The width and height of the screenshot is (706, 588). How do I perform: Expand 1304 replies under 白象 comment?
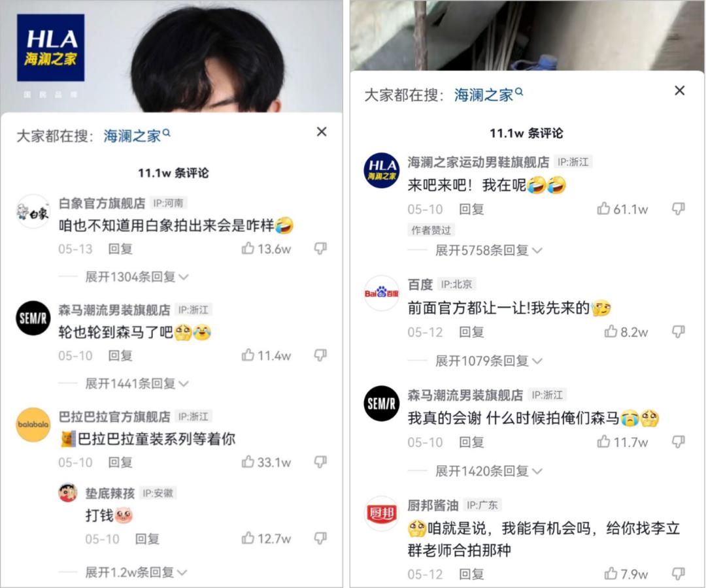[x=137, y=276]
